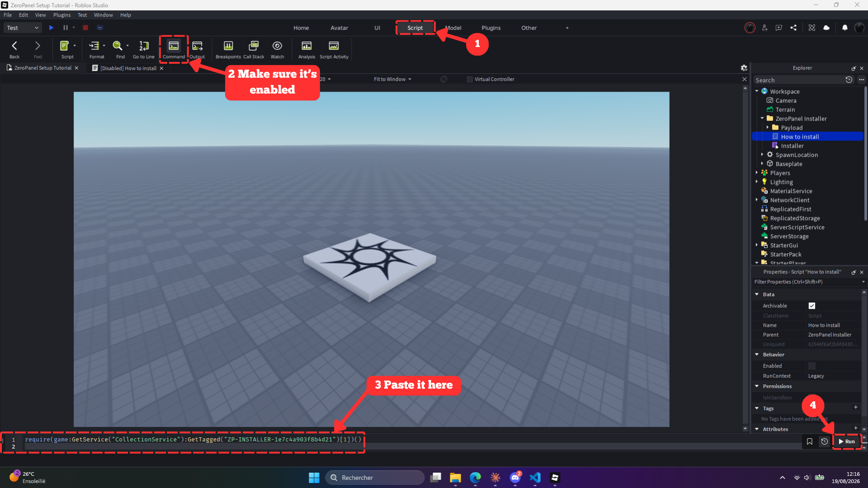Toggle the Enabled property checkbox
Viewport: 868px width, 488px height.
click(x=812, y=366)
